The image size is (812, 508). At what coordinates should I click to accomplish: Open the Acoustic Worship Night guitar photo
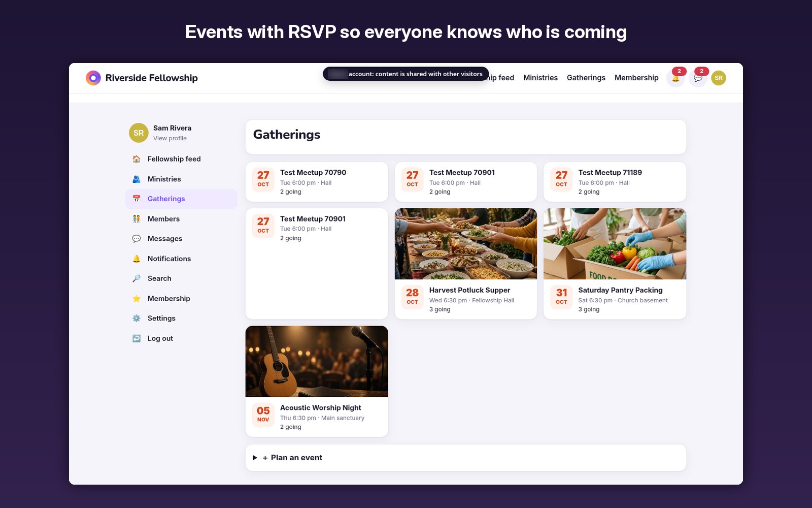click(x=317, y=361)
